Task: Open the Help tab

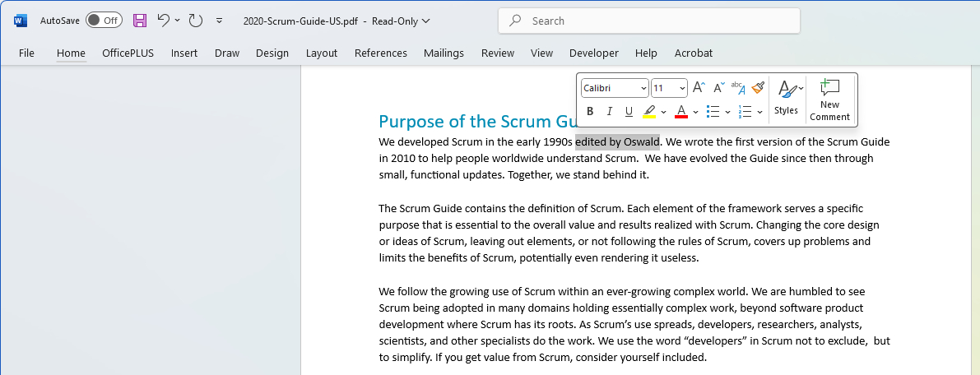Action: click(646, 53)
